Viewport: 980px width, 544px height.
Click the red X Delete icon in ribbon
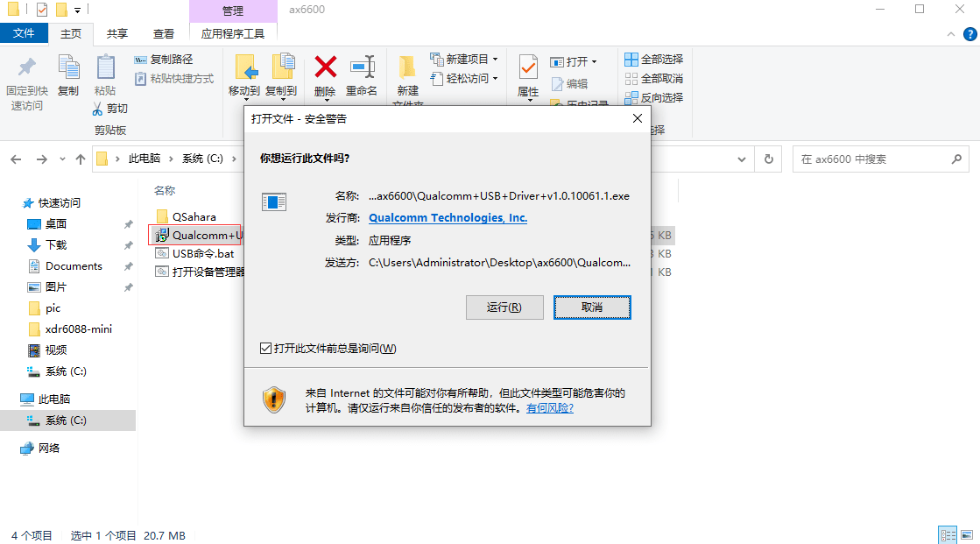(325, 67)
